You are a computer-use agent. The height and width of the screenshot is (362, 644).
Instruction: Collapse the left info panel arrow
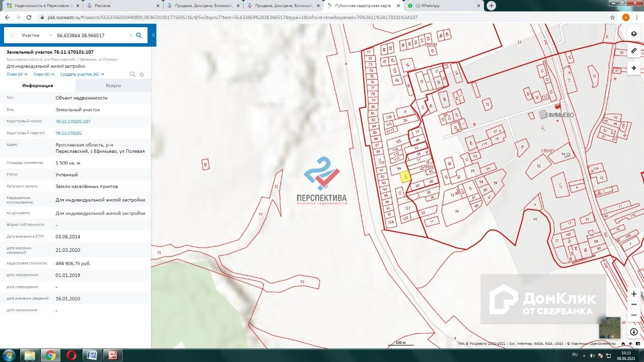click(x=153, y=36)
